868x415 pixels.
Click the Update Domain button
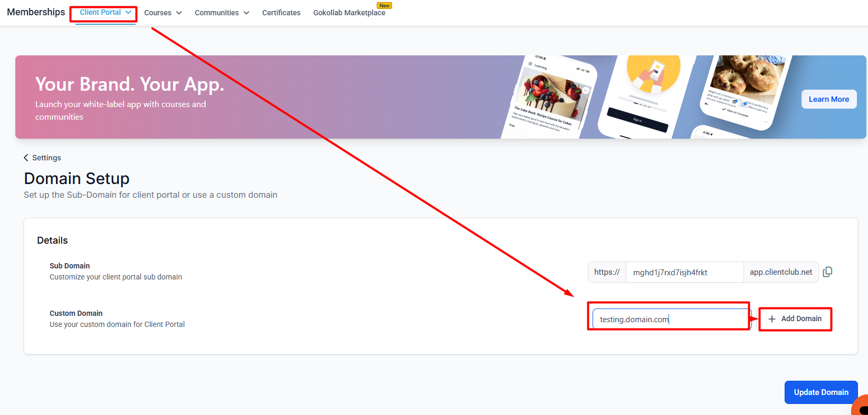coord(821,392)
